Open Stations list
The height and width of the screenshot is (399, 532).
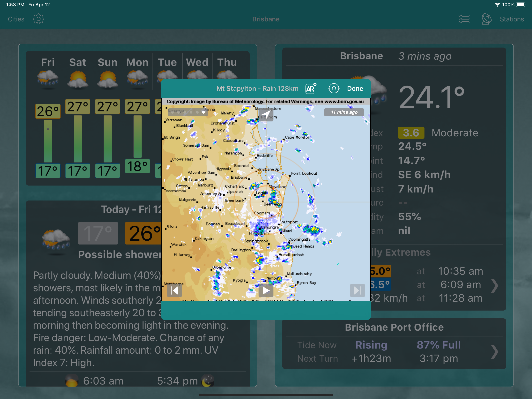(x=512, y=19)
